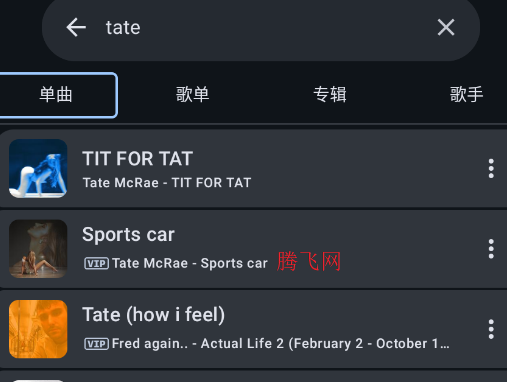Play the song titled Sports car

pos(128,234)
